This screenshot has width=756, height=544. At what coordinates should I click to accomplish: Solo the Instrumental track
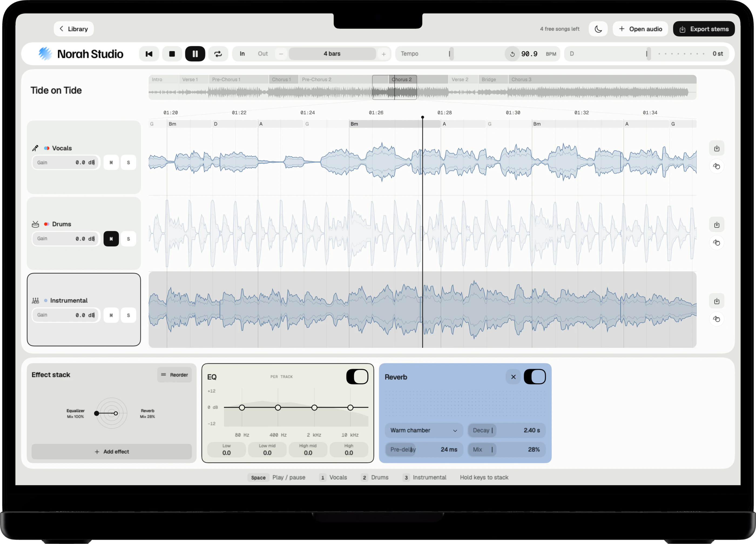point(128,315)
